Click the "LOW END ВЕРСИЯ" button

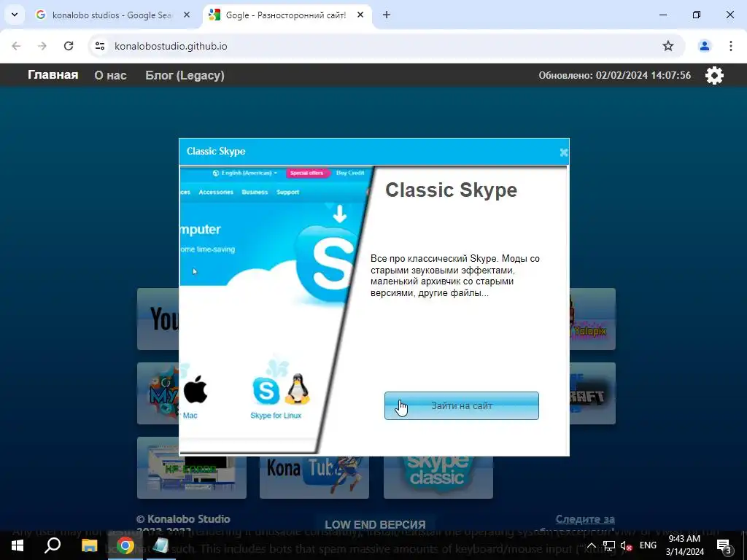click(376, 524)
